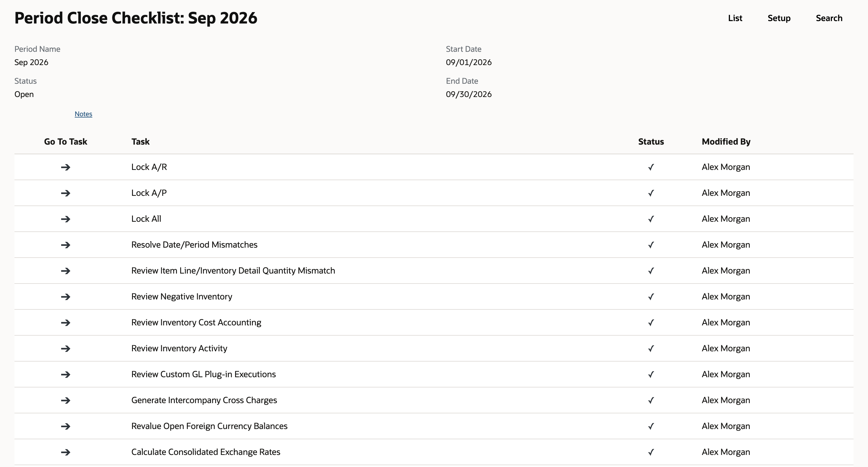This screenshot has width=868, height=467.
Task: Click Alex Morgan in the Lock A/R row
Action: pyautogui.click(x=726, y=167)
